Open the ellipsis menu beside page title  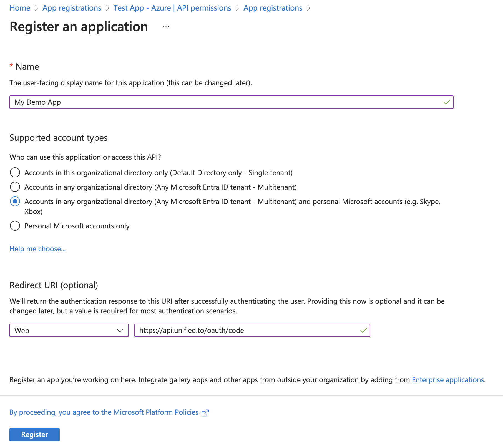coord(165,27)
